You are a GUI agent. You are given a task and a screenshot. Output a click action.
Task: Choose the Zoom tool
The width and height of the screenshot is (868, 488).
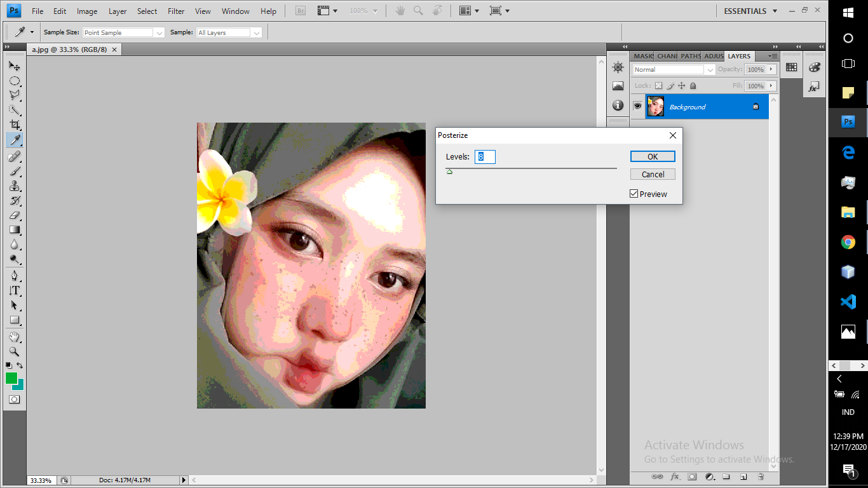point(14,351)
